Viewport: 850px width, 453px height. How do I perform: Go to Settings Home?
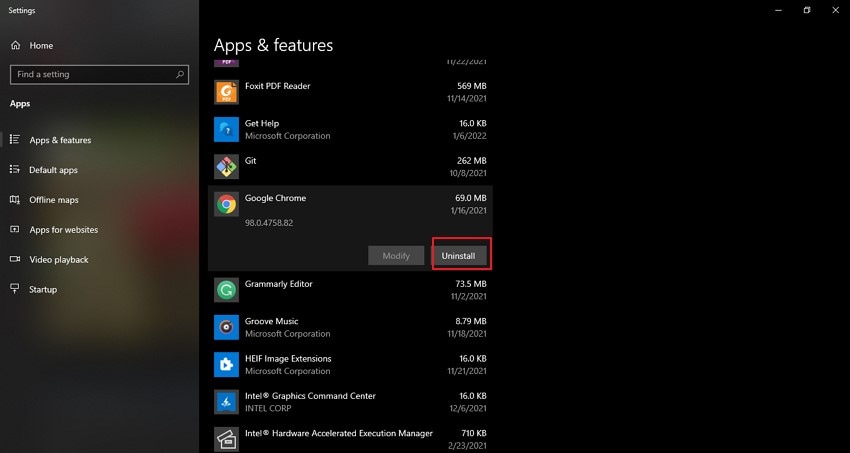pos(41,46)
